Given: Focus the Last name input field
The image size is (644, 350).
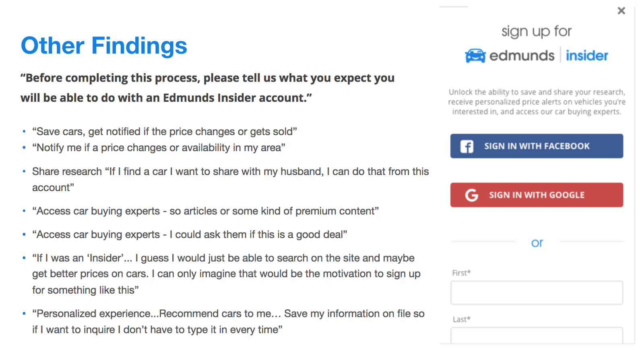Looking at the screenshot, I should point(537,336).
